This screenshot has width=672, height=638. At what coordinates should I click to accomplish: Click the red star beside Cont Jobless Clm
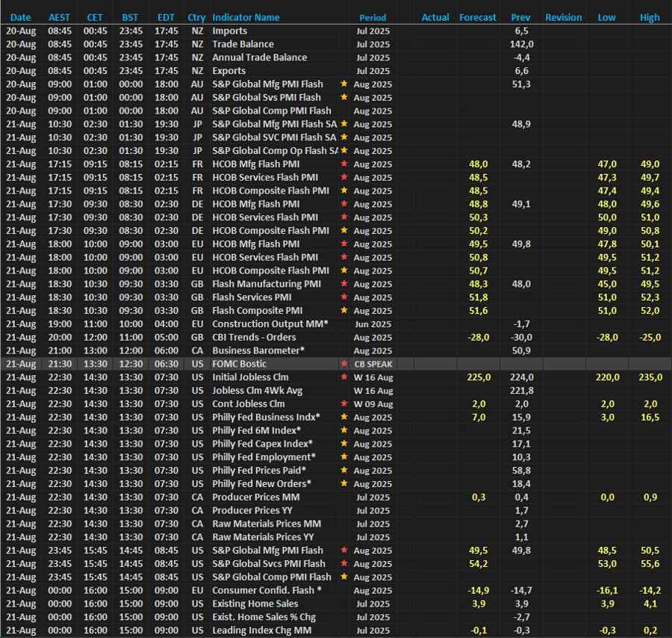344,404
